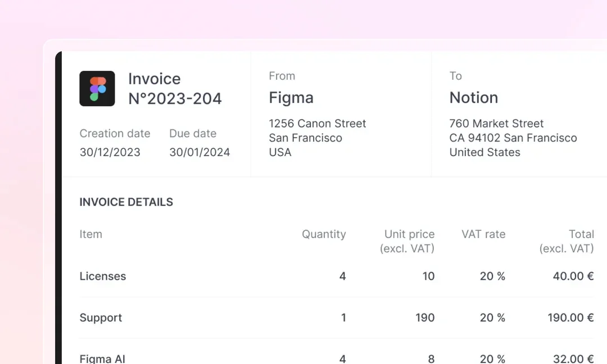Screen dimensions: 607x364
Task: Select the Invoice N°2023-204 title
Action: coord(175,89)
